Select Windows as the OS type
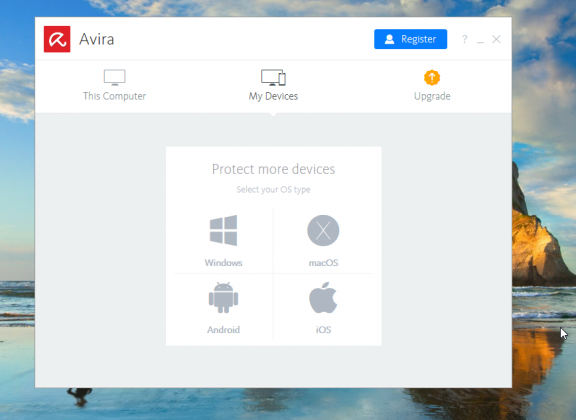The height and width of the screenshot is (420, 576). click(x=223, y=241)
